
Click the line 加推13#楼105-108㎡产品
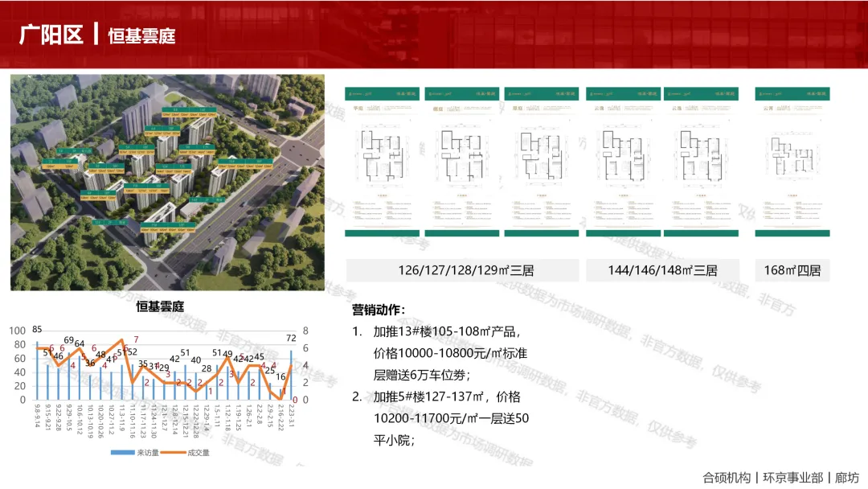[448, 331]
